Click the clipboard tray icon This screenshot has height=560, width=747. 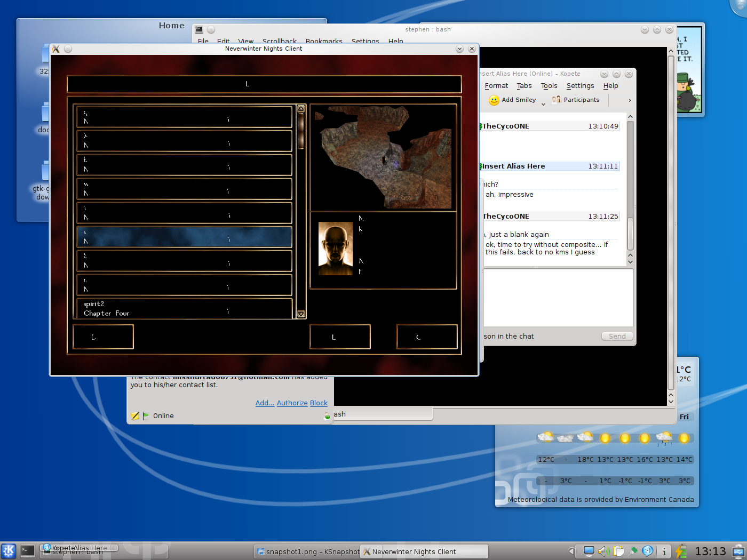[618, 551]
